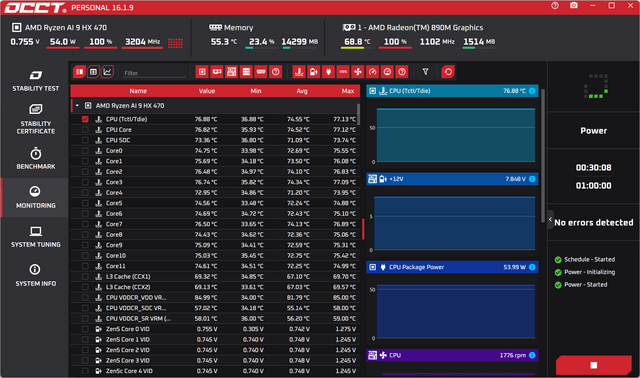Toggle the frequency gauge sensor filter
This screenshot has width=640, height=378.
[x=373, y=72]
